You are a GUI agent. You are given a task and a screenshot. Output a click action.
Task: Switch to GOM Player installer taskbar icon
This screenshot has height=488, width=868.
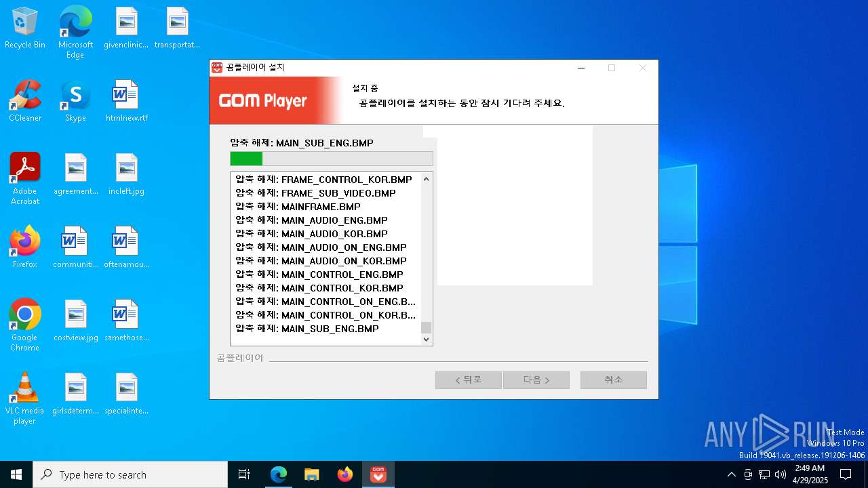pyautogui.click(x=378, y=474)
